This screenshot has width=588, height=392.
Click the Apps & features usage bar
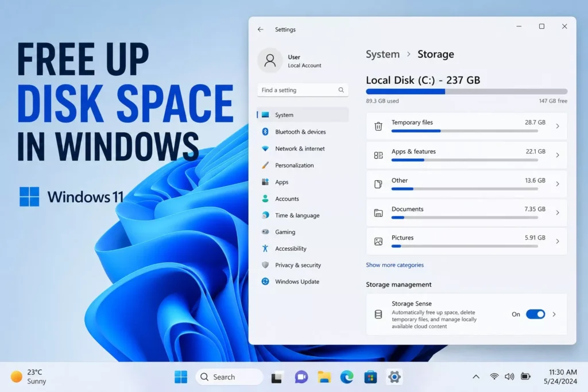(465, 160)
